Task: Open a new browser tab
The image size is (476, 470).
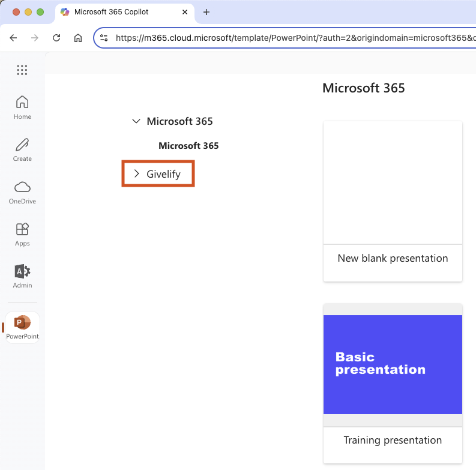Action: point(206,12)
